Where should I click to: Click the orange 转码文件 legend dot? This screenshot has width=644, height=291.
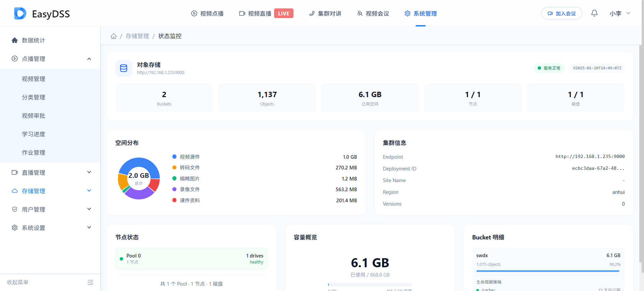click(174, 167)
